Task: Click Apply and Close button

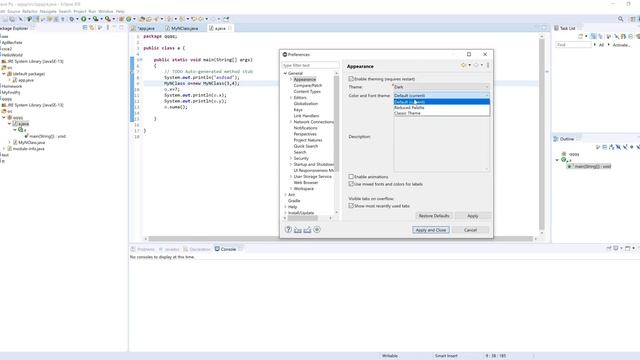Action: [431, 230]
